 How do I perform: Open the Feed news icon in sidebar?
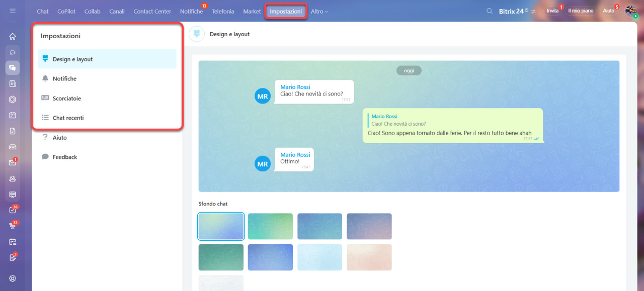(13, 83)
